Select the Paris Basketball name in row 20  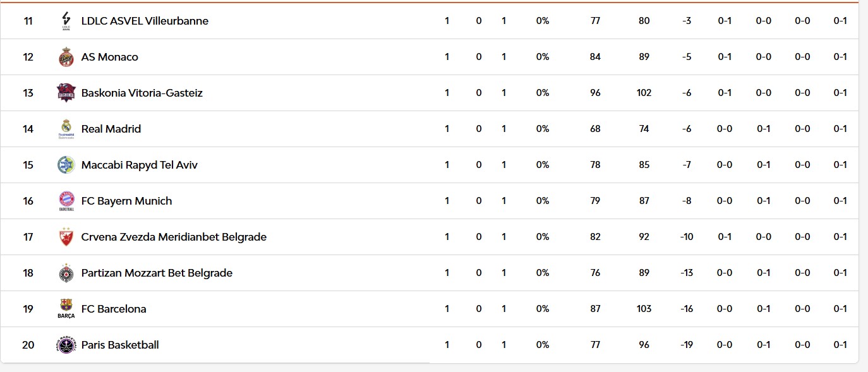point(120,345)
